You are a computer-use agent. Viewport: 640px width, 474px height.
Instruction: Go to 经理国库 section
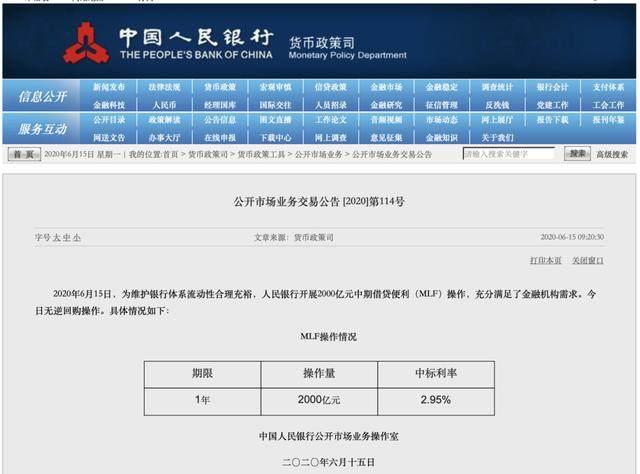click(220, 105)
